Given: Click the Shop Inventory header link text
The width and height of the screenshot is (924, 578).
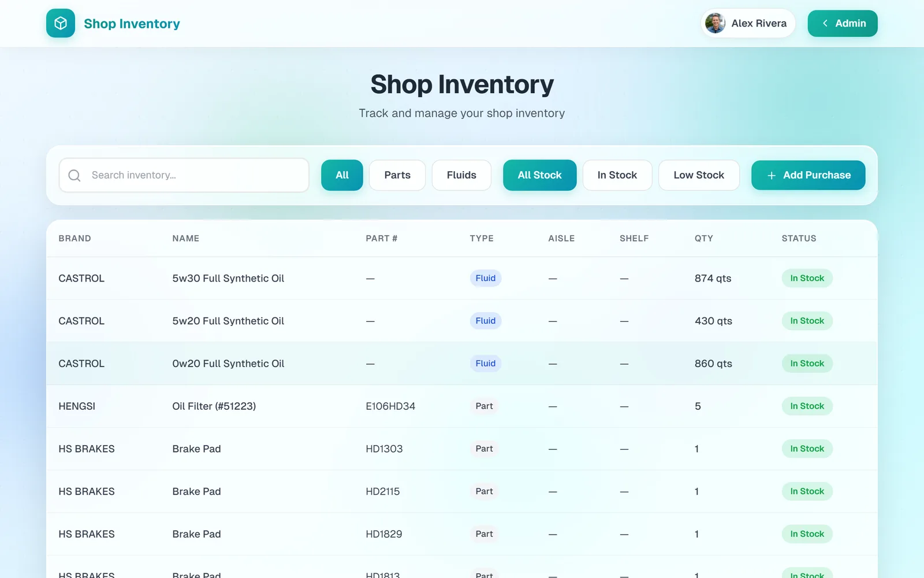Looking at the screenshot, I should coord(132,24).
